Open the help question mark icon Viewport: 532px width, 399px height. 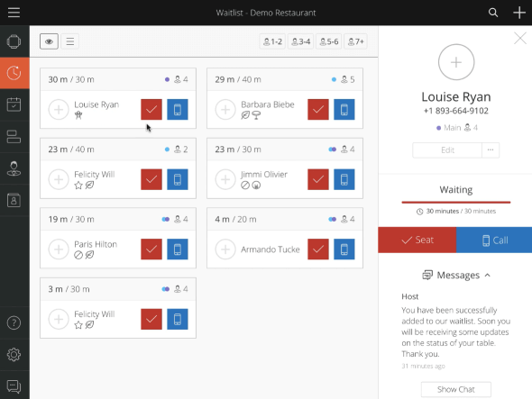point(14,322)
